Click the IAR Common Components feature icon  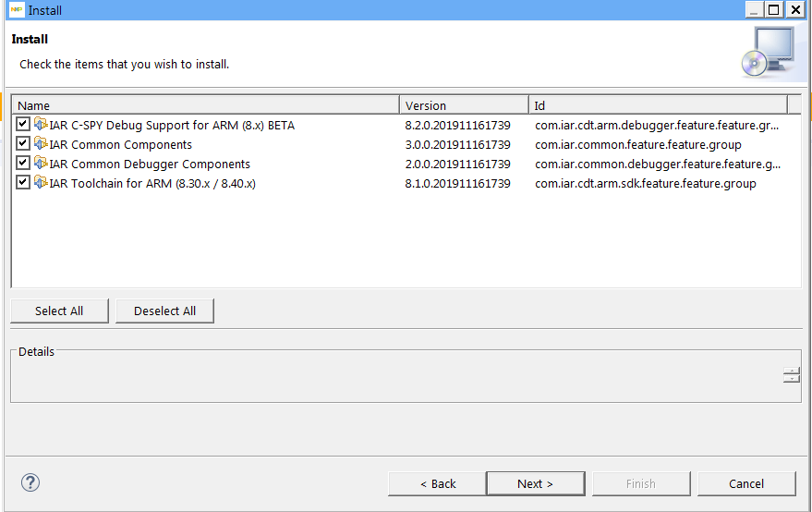pyautogui.click(x=41, y=143)
